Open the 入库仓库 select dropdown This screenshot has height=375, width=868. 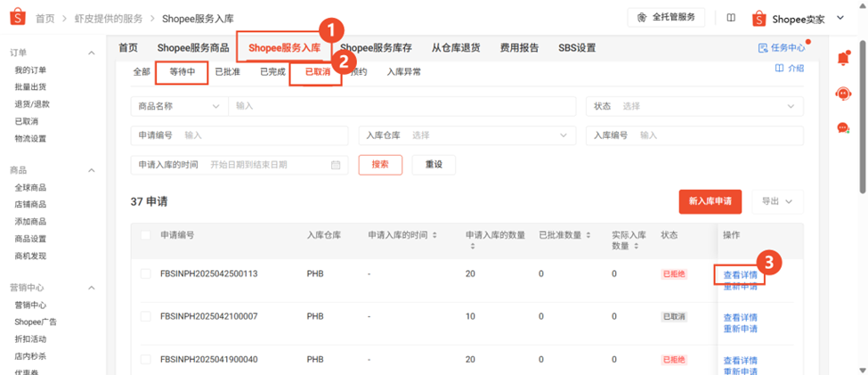467,135
